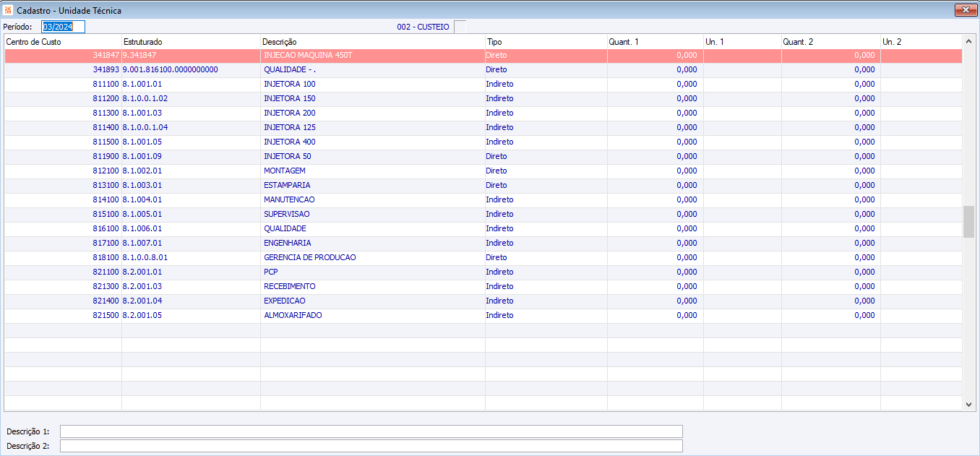Click the 002 - CUSTEIO label
Screen dimensions: 980x456
click(x=423, y=27)
